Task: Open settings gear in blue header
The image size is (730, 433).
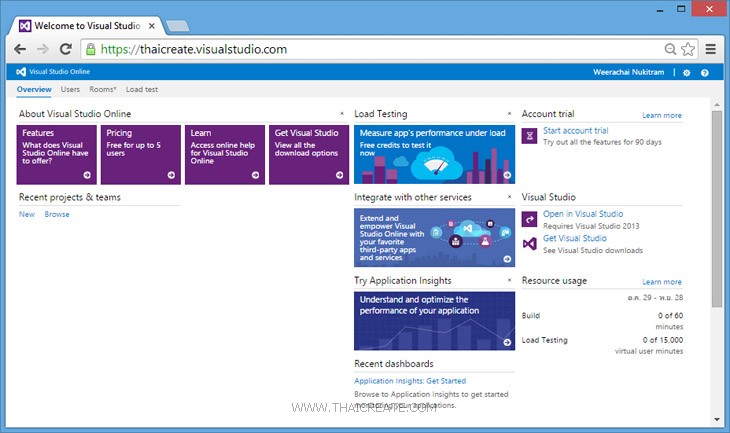Action: pyautogui.click(x=686, y=73)
